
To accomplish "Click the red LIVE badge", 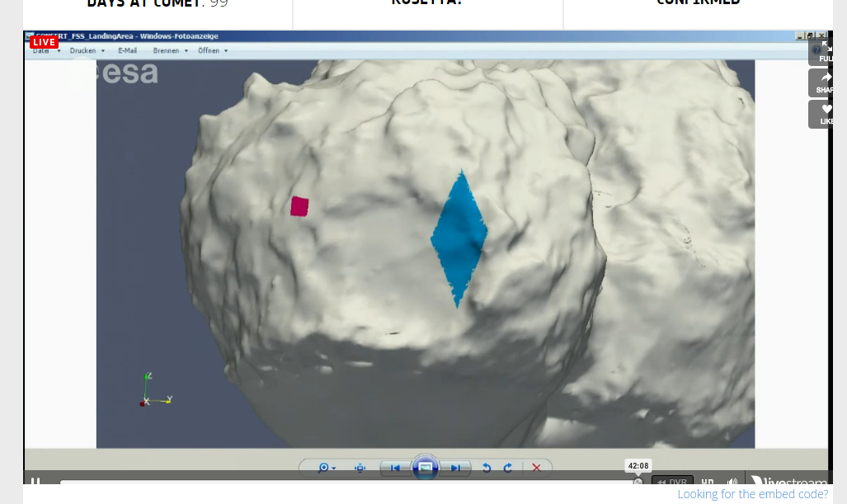I will (45, 42).
